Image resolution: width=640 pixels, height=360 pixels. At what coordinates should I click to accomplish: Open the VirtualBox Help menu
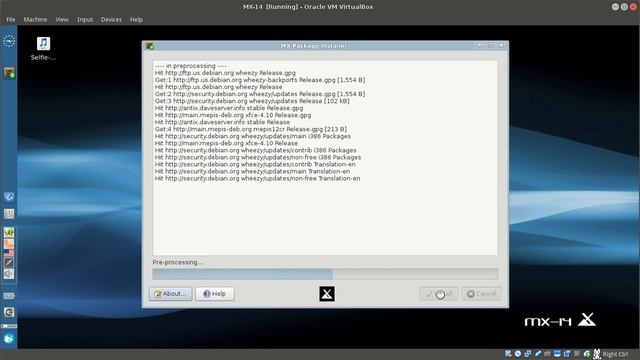coord(136,20)
